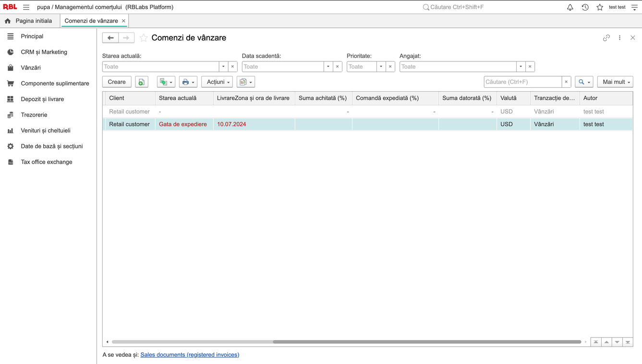
Task: Click the copy link icon
Action: [x=606, y=38]
